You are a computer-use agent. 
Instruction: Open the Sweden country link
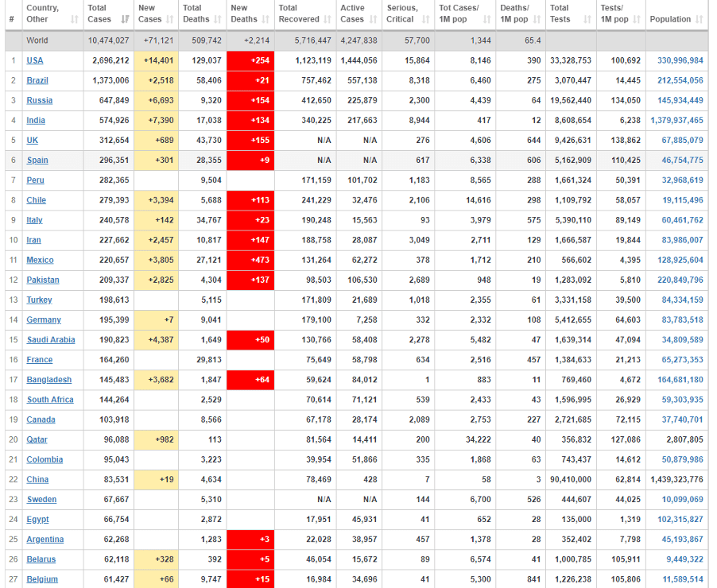click(41, 500)
